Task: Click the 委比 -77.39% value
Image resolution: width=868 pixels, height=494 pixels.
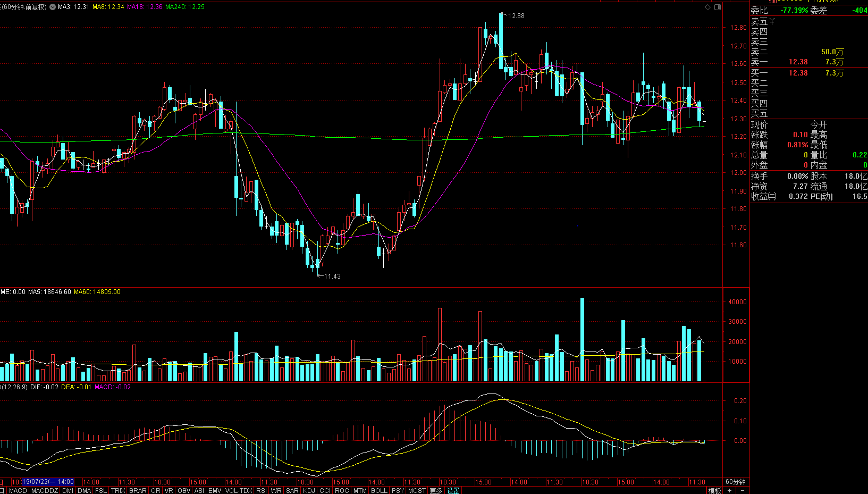Action: pyautogui.click(x=794, y=10)
